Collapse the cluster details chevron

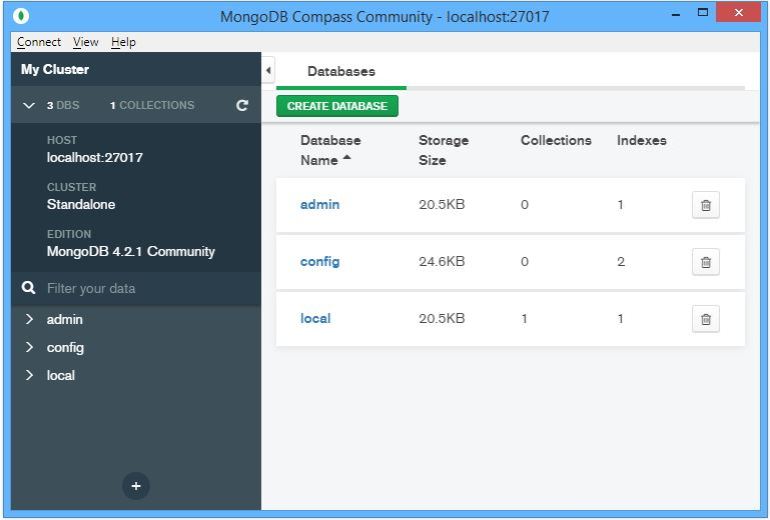point(29,105)
